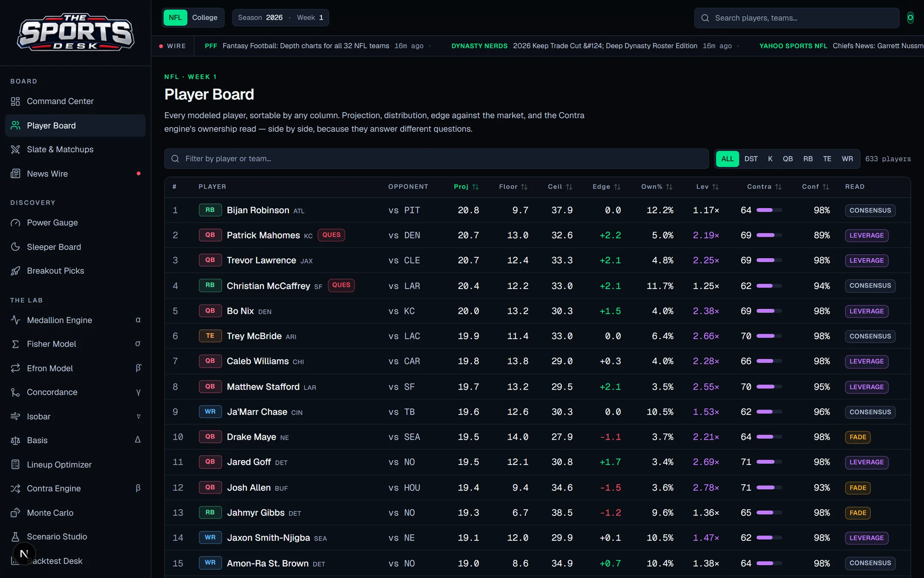Screen dimensions: 924x578
Task: Open the Season 2026 Week 1 selector
Action: point(281,18)
